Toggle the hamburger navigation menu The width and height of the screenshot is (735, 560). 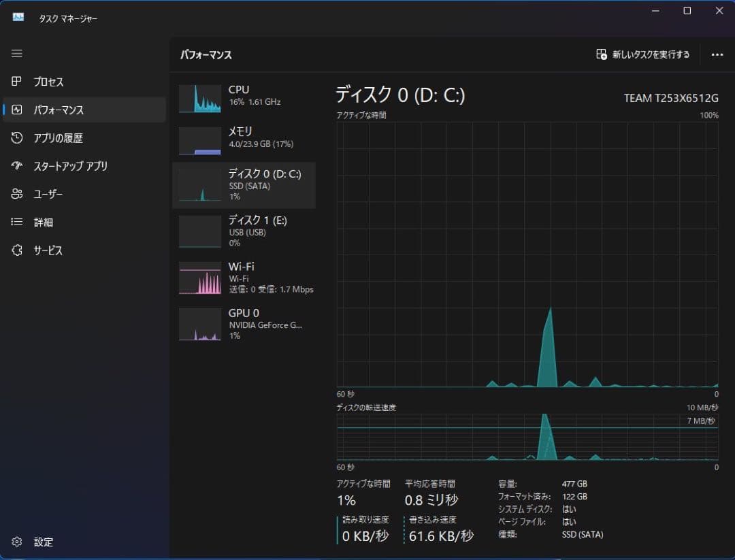[x=17, y=54]
